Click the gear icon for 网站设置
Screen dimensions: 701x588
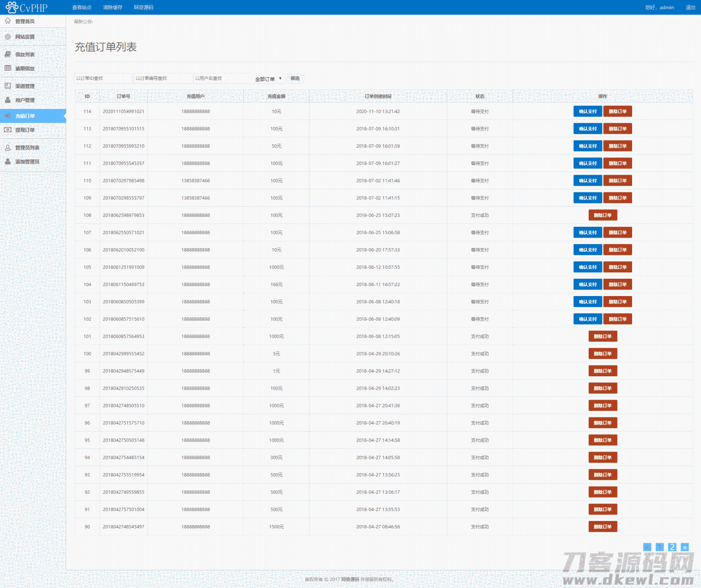coord(8,37)
